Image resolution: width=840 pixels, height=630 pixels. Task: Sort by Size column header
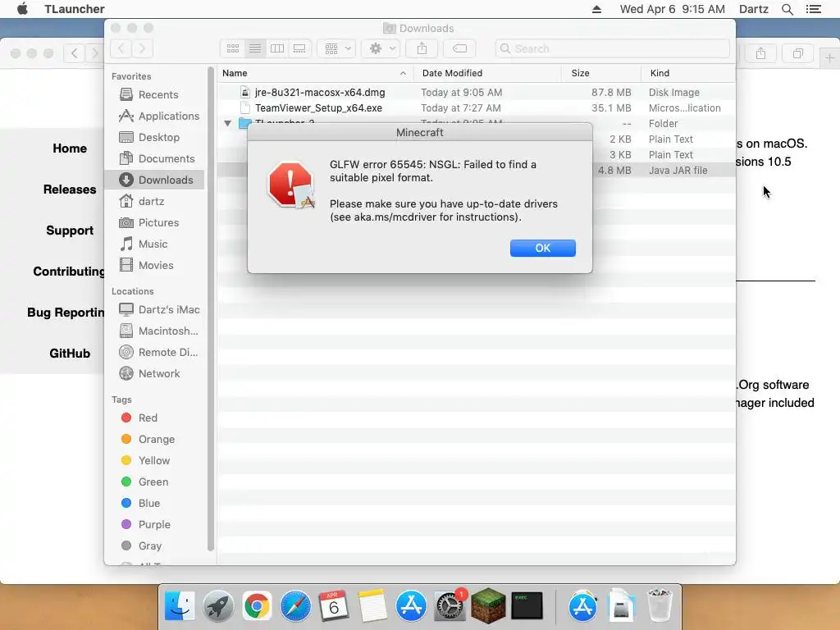click(601, 73)
